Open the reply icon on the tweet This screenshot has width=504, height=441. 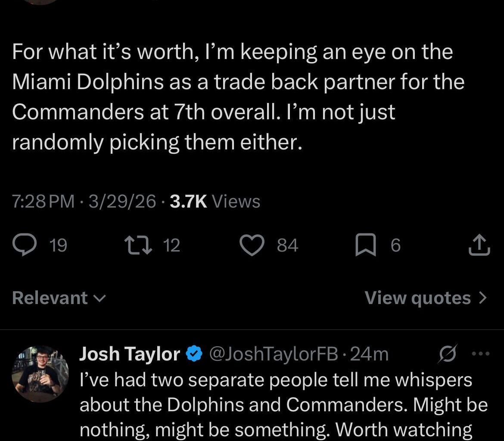click(x=26, y=245)
